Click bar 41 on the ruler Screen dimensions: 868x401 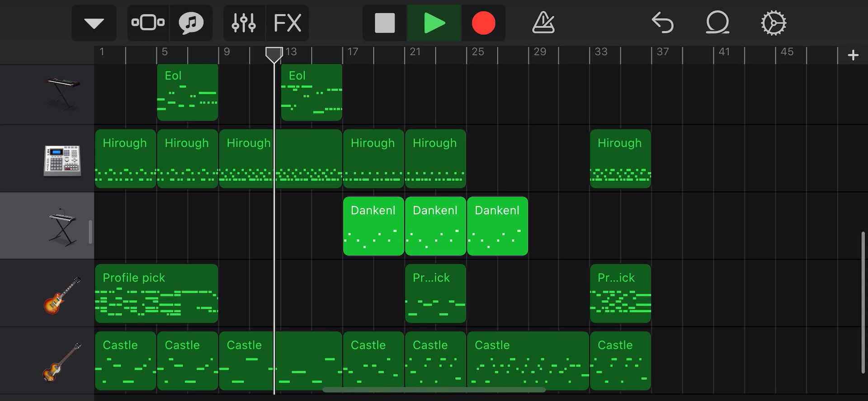(724, 52)
